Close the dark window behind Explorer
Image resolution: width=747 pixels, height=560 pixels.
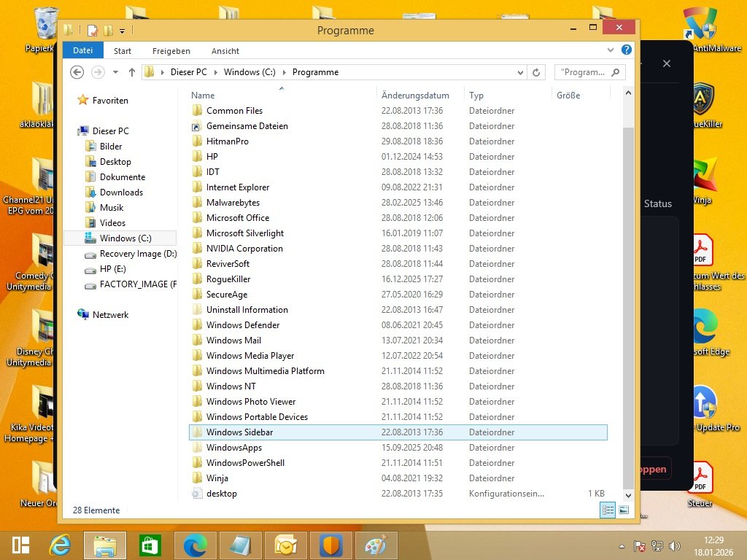(667, 63)
